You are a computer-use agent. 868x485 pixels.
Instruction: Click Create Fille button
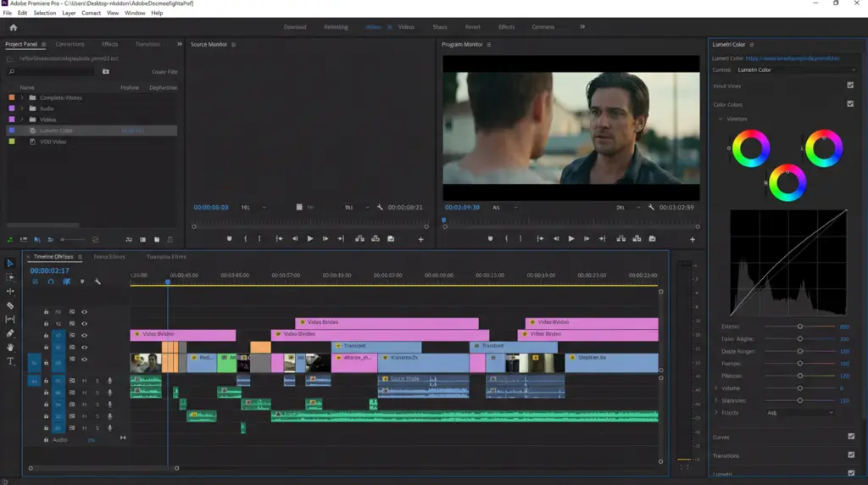click(x=164, y=72)
